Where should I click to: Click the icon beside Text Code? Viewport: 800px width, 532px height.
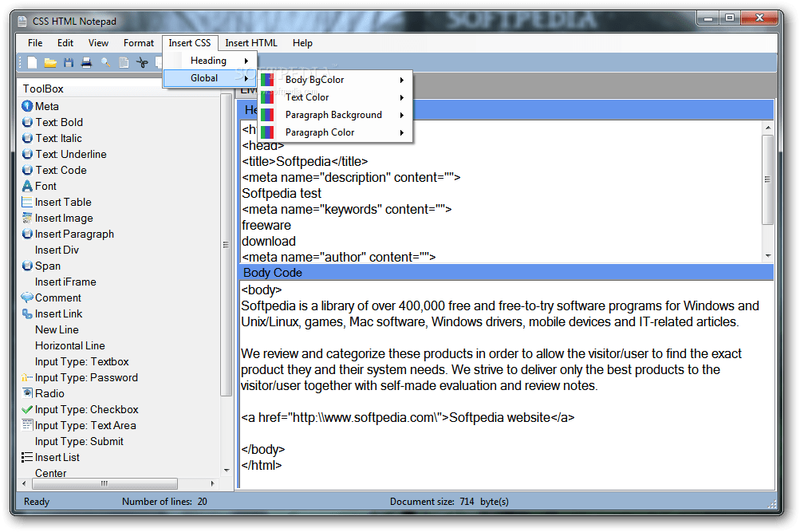(28, 170)
